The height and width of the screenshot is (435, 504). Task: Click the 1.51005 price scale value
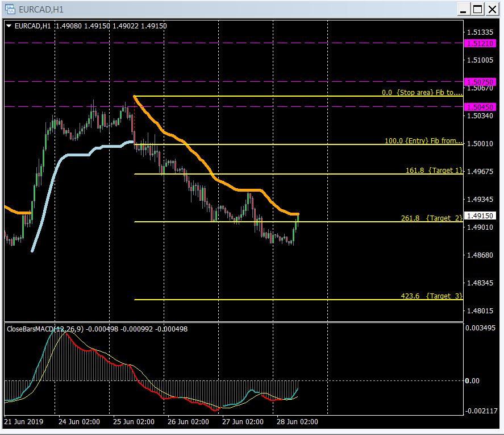(480, 60)
